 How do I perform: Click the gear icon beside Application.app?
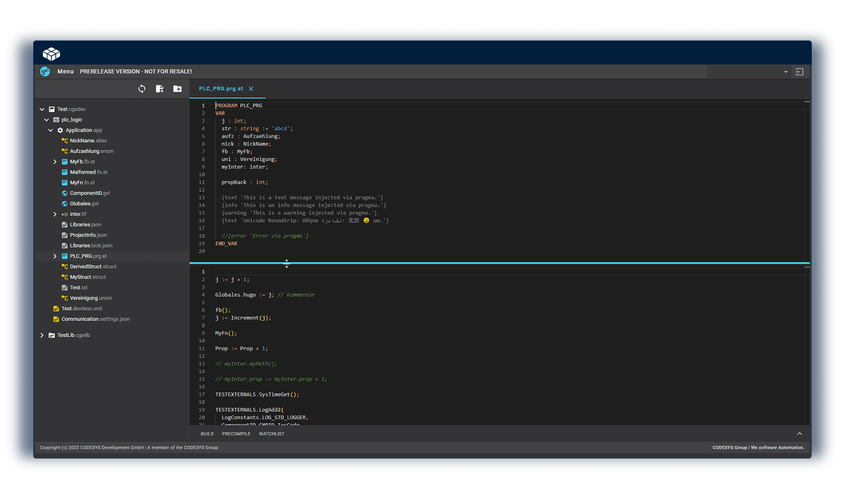coord(61,130)
